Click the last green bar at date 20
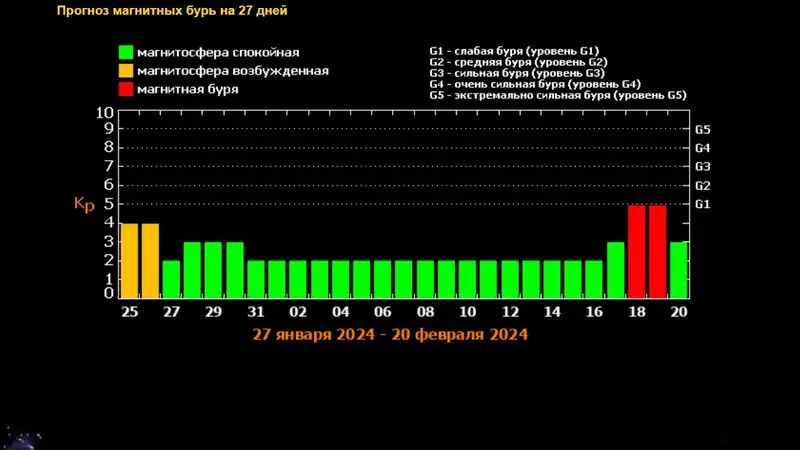The width and height of the screenshot is (800, 450). [679, 270]
